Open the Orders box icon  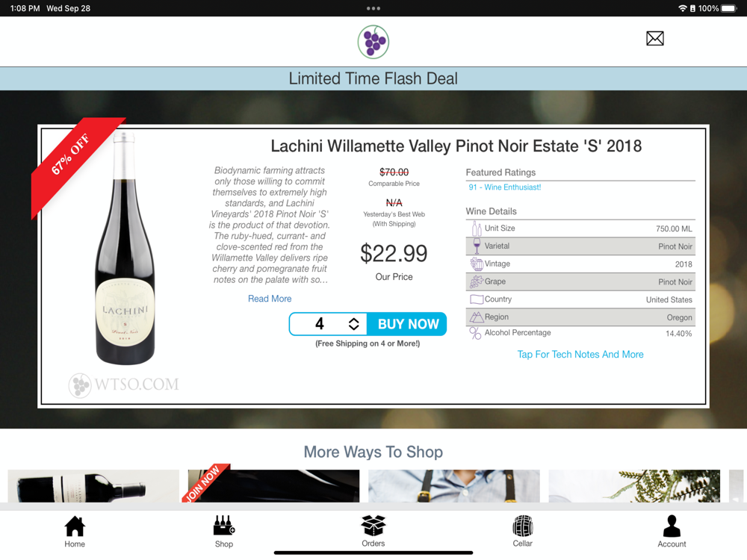click(373, 532)
